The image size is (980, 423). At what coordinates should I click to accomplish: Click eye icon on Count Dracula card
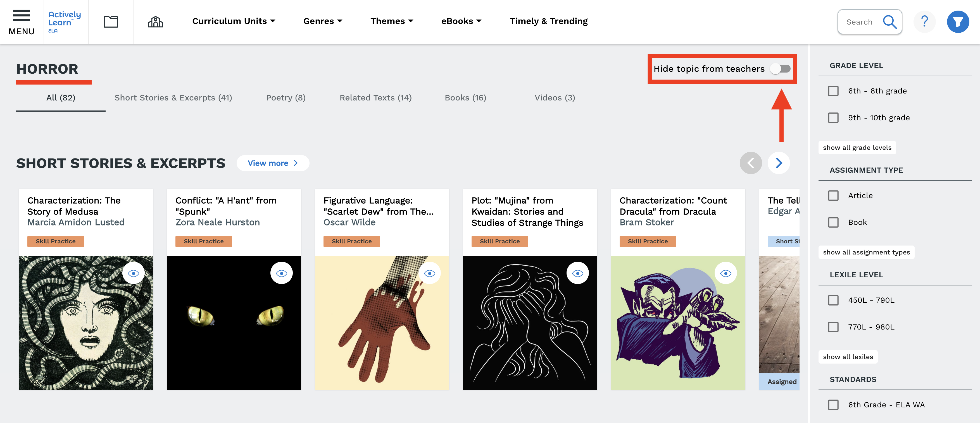click(x=725, y=273)
